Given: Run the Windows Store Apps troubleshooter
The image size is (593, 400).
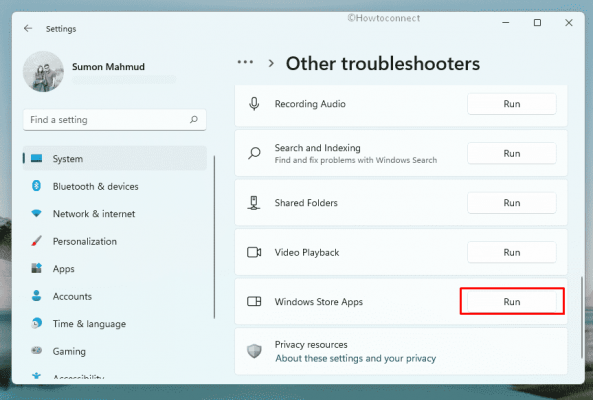Looking at the screenshot, I should pyautogui.click(x=512, y=302).
